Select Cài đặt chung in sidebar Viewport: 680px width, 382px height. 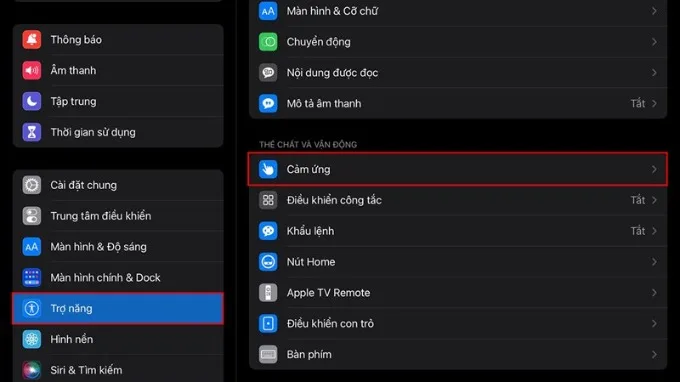click(x=118, y=185)
